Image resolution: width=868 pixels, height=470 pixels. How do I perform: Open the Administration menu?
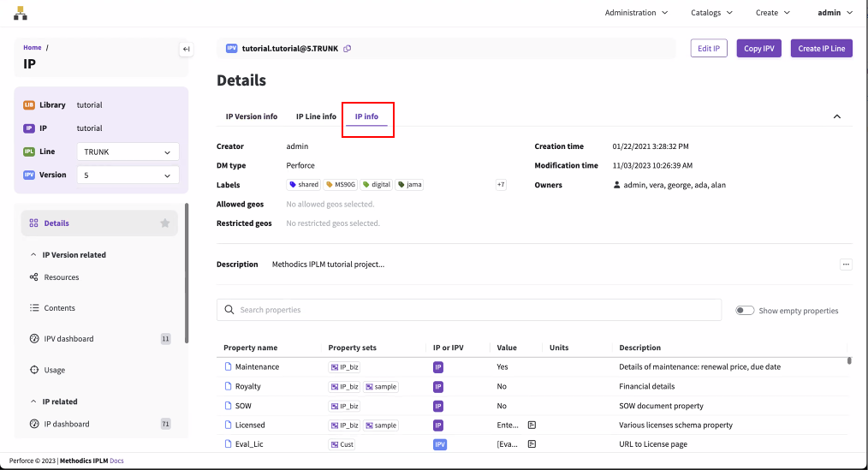click(x=636, y=13)
